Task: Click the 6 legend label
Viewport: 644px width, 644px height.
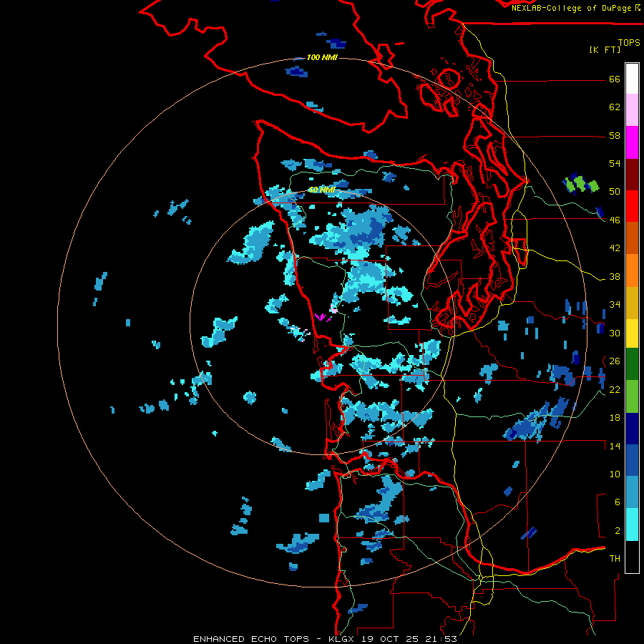Action: 618,502
